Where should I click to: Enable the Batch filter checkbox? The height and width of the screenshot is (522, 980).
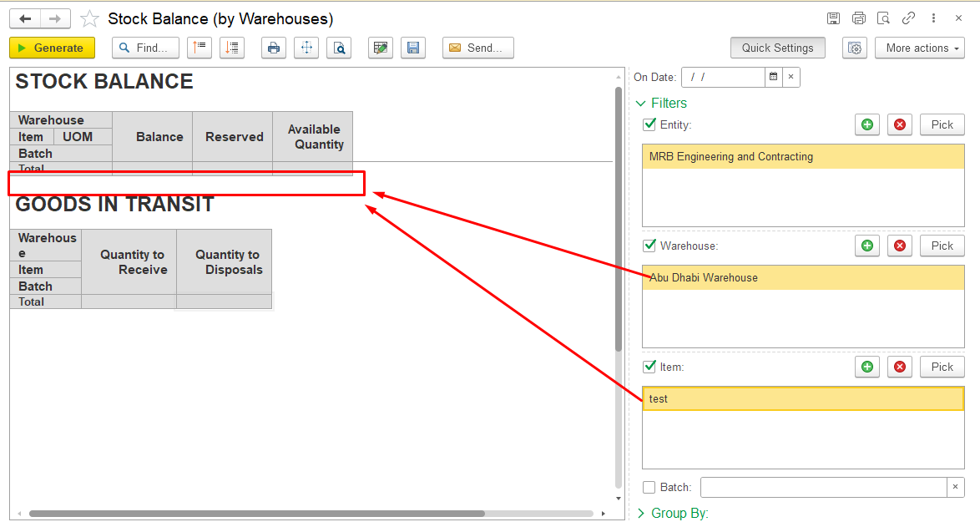(649, 487)
